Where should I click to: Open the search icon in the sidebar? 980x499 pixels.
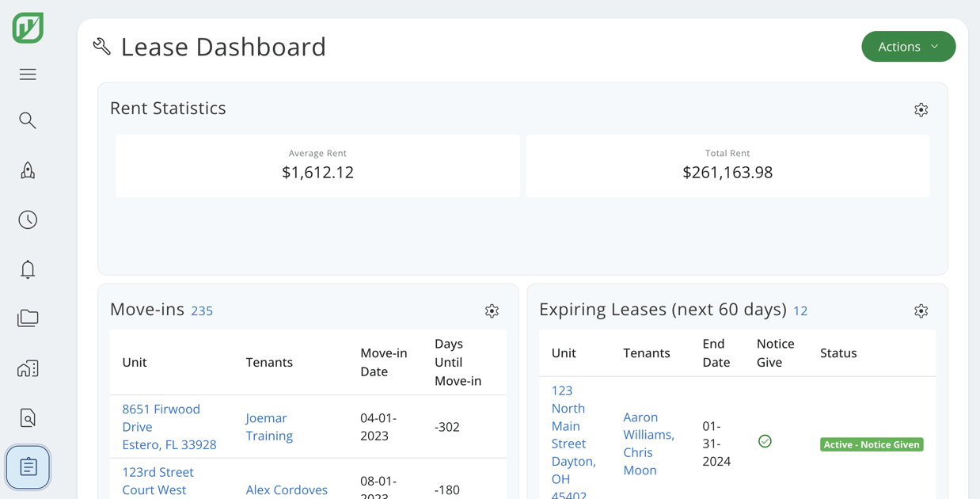click(x=27, y=120)
